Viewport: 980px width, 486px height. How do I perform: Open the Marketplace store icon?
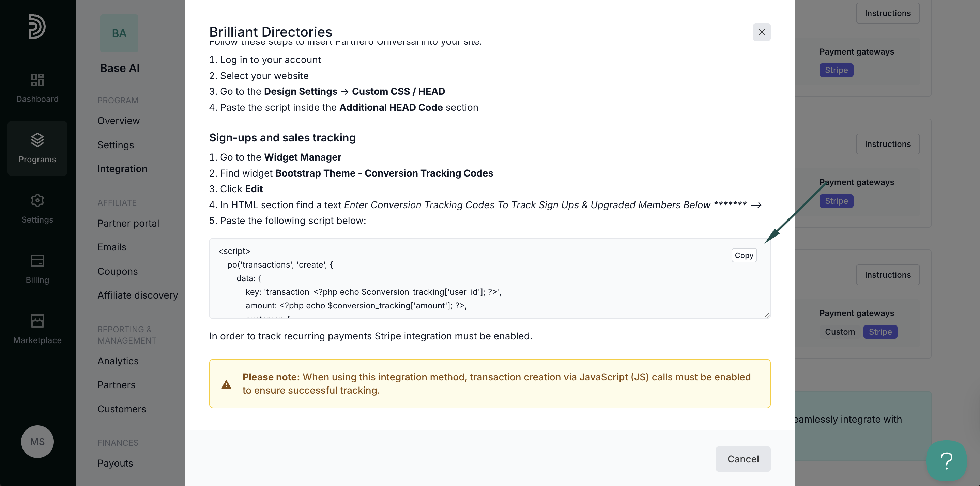click(x=37, y=321)
